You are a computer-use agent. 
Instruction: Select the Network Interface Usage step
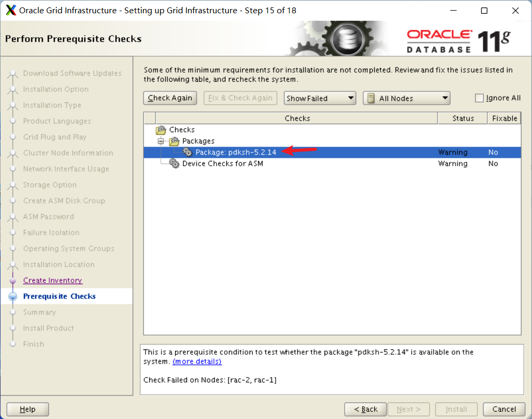tap(66, 169)
